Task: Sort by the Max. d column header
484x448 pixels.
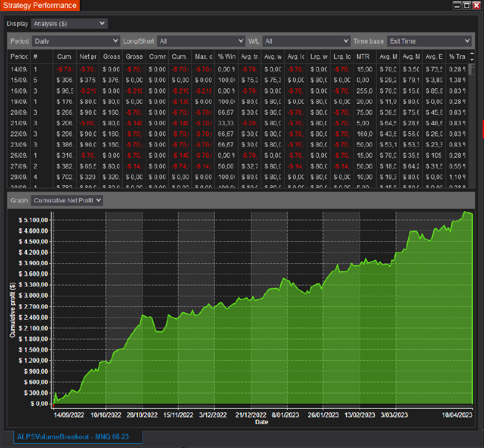Action: pos(204,56)
